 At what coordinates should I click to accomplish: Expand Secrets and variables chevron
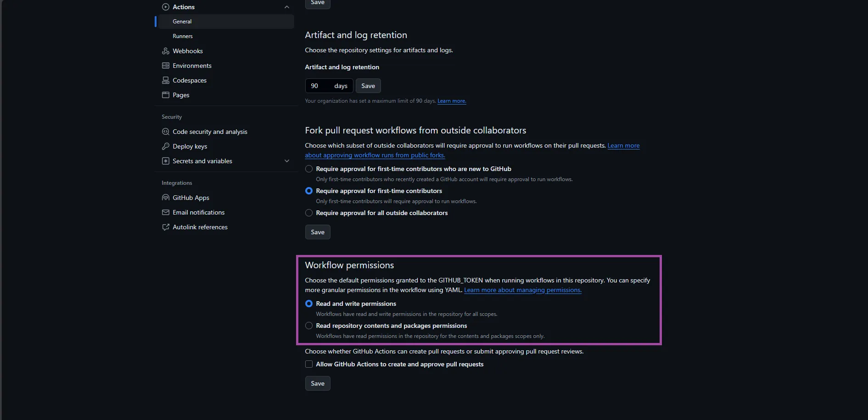(287, 161)
